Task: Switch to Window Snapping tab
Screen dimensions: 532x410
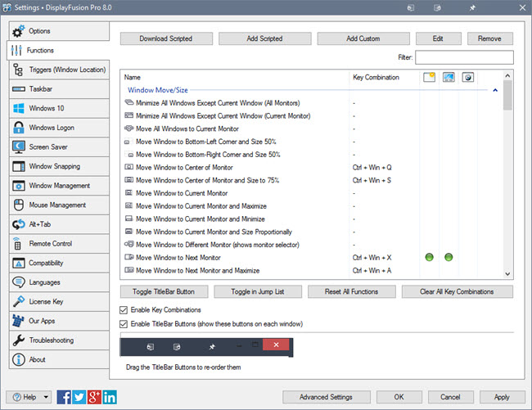Action: point(59,166)
